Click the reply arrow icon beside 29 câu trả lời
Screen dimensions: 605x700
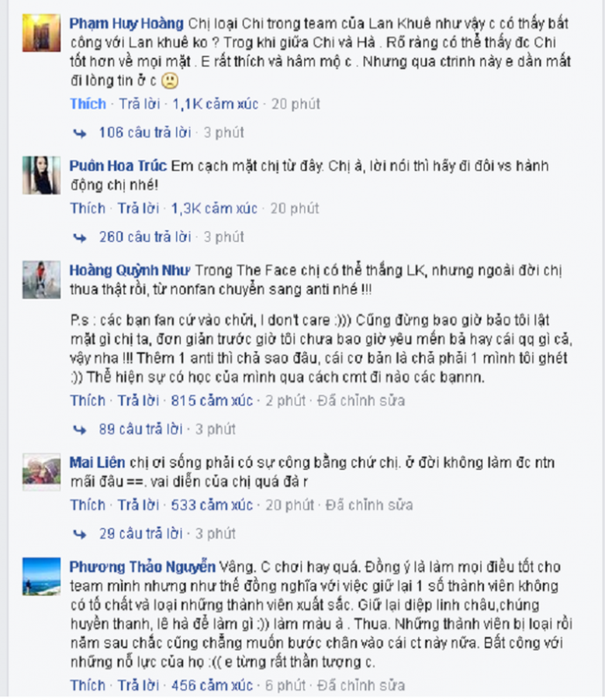coord(80,534)
